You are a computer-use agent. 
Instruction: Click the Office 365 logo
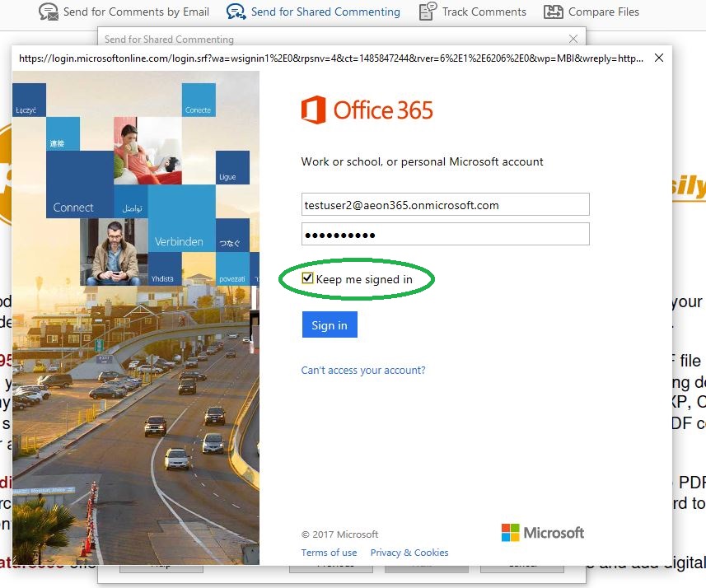coord(367,110)
